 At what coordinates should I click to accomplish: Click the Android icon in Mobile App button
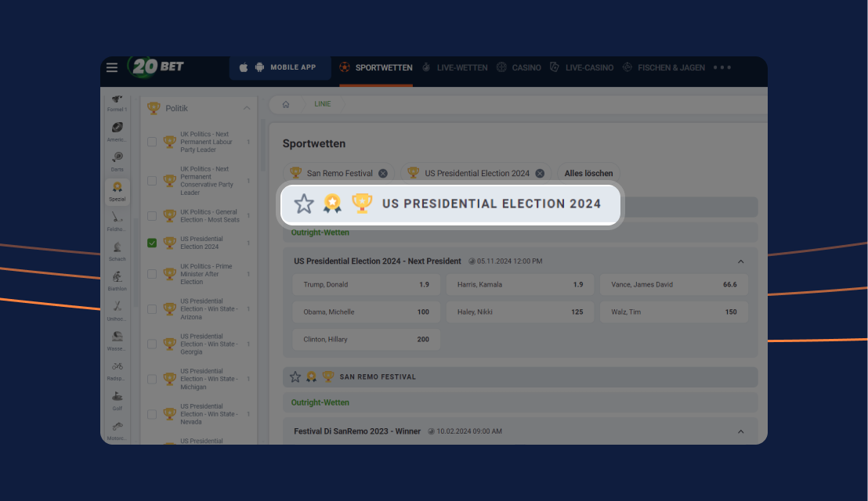click(259, 67)
